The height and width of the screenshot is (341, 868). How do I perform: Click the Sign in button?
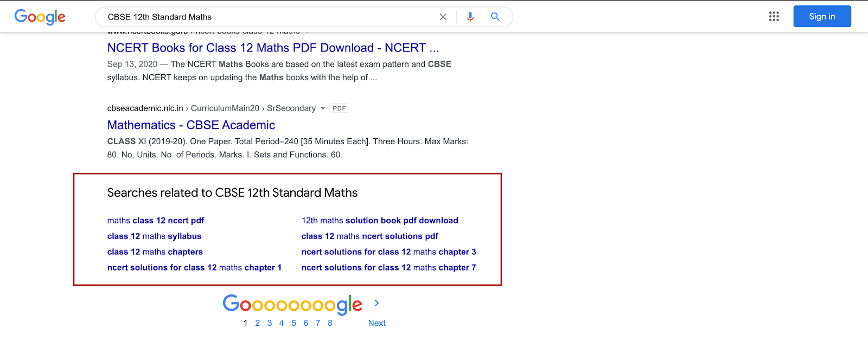pyautogui.click(x=822, y=16)
